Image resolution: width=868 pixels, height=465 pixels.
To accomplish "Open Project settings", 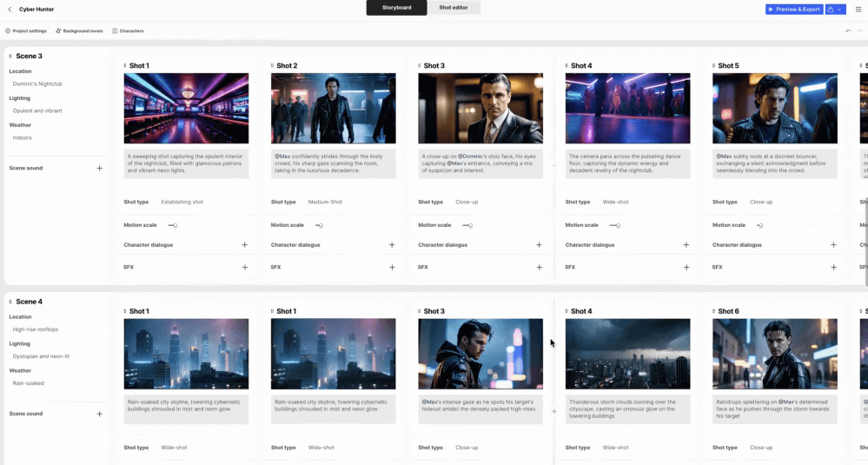I will tap(26, 31).
